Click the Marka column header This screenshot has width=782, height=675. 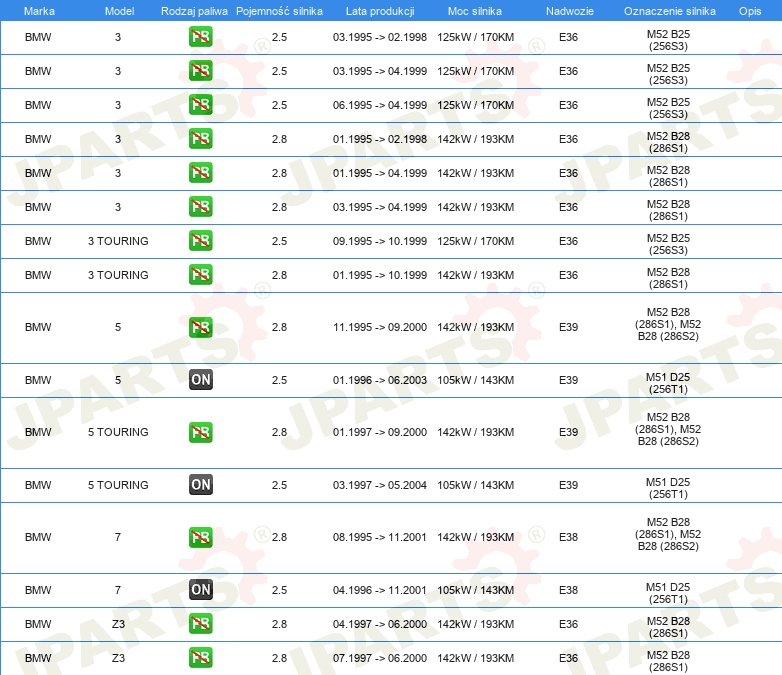point(39,11)
